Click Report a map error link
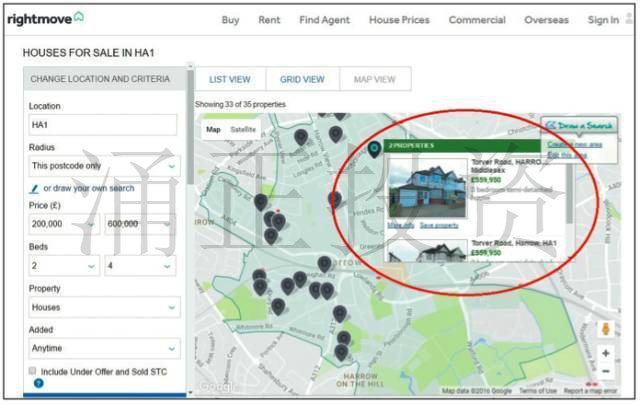The width and height of the screenshot is (640, 404). tap(590, 391)
